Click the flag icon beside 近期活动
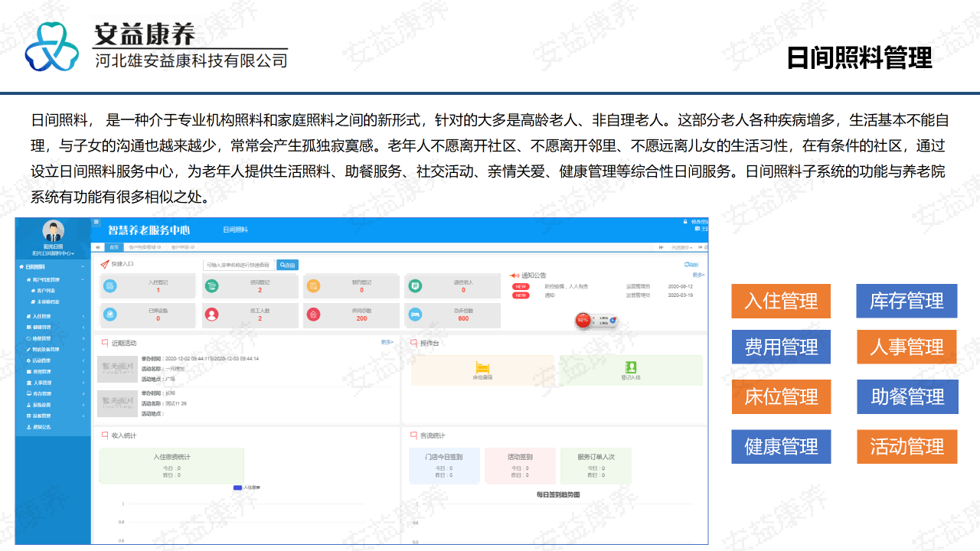This screenshot has width=980, height=551. coord(104,344)
